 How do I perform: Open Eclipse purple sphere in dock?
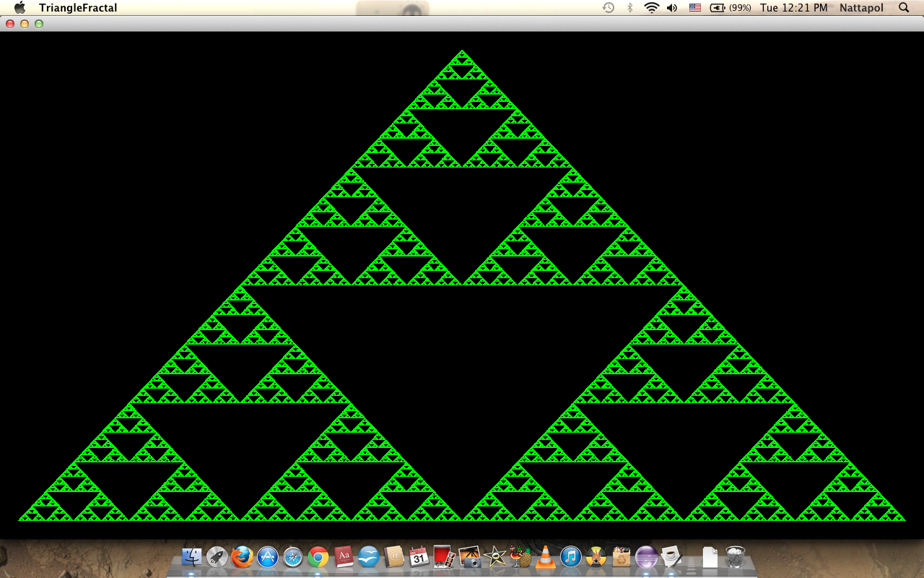point(646,557)
